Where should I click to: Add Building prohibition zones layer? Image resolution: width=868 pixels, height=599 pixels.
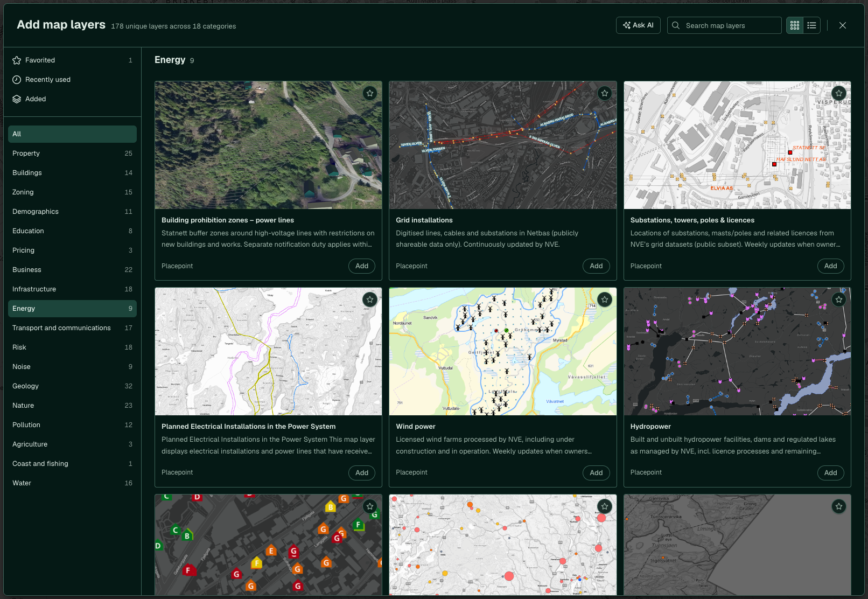click(x=362, y=266)
